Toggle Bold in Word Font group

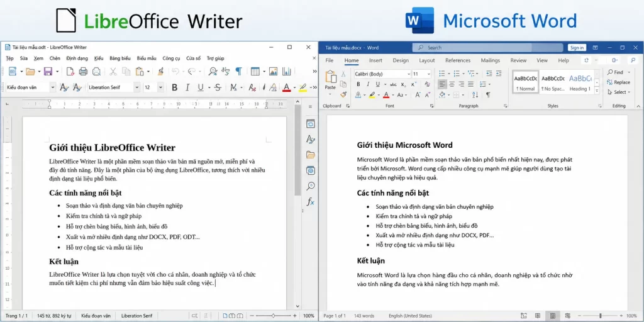(x=358, y=84)
